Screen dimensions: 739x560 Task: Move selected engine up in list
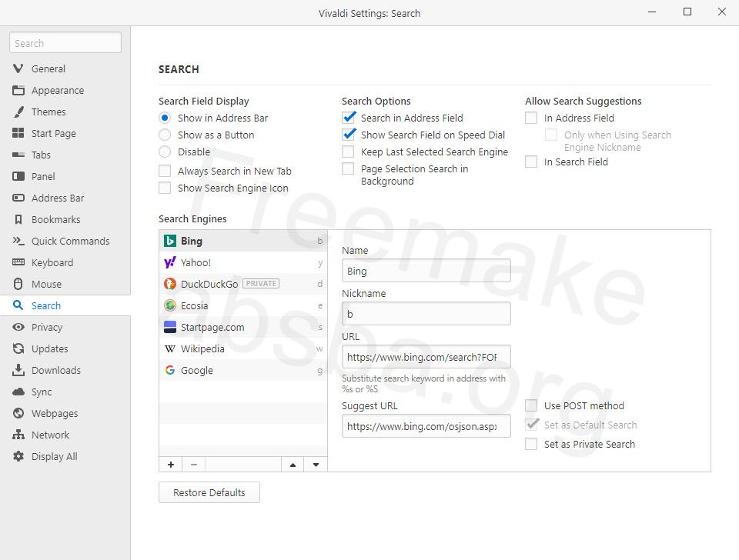[293, 465]
